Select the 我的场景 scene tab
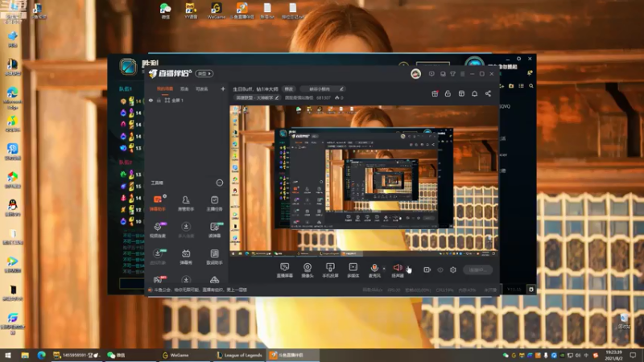 coord(165,88)
